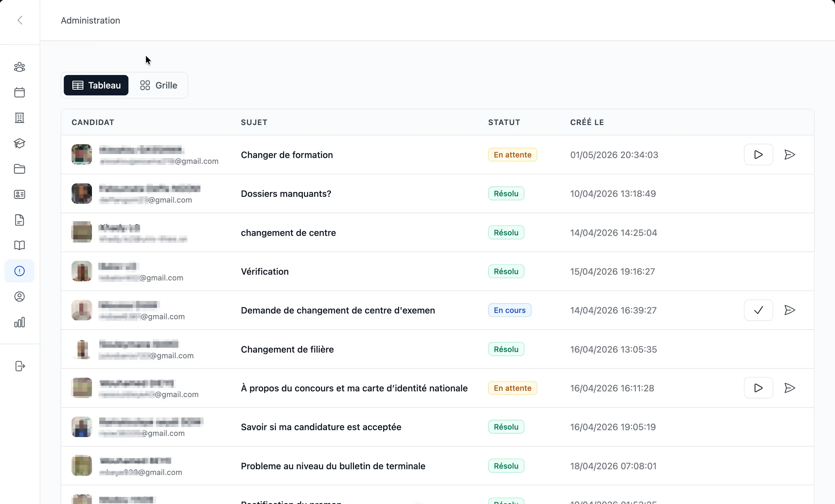The image size is (835, 504).
Task: Click the 'Dossiers manquants?' candidate avatar
Action: tap(82, 194)
